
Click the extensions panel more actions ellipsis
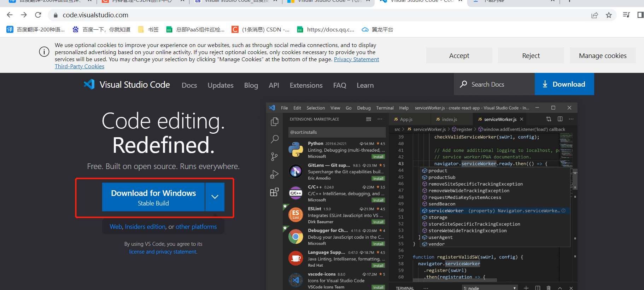click(x=380, y=119)
